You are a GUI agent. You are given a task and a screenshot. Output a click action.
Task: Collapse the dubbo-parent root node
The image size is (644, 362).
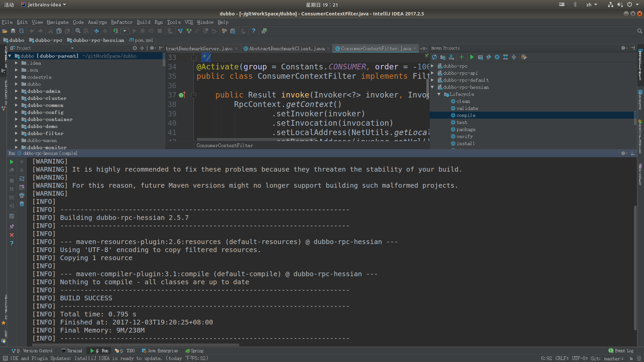pyautogui.click(x=10, y=56)
